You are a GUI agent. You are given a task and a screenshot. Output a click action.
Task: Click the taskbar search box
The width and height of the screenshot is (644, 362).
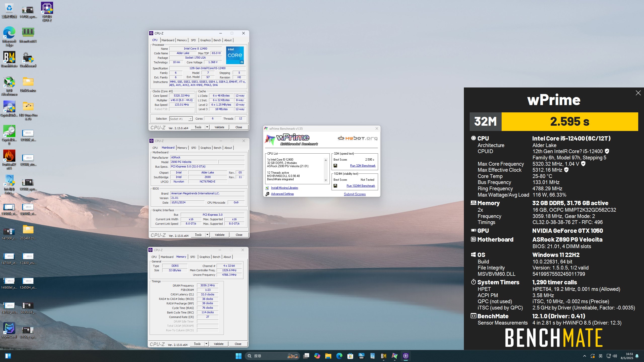pos(272,356)
